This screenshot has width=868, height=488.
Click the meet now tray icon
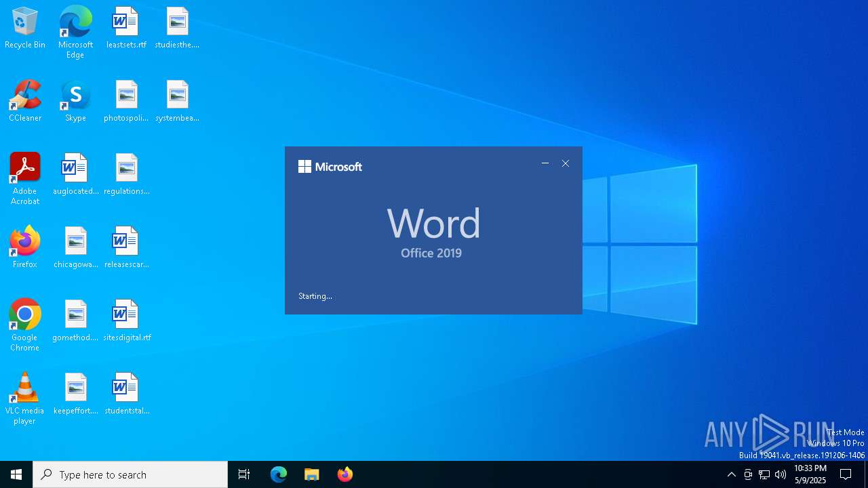[748, 474]
